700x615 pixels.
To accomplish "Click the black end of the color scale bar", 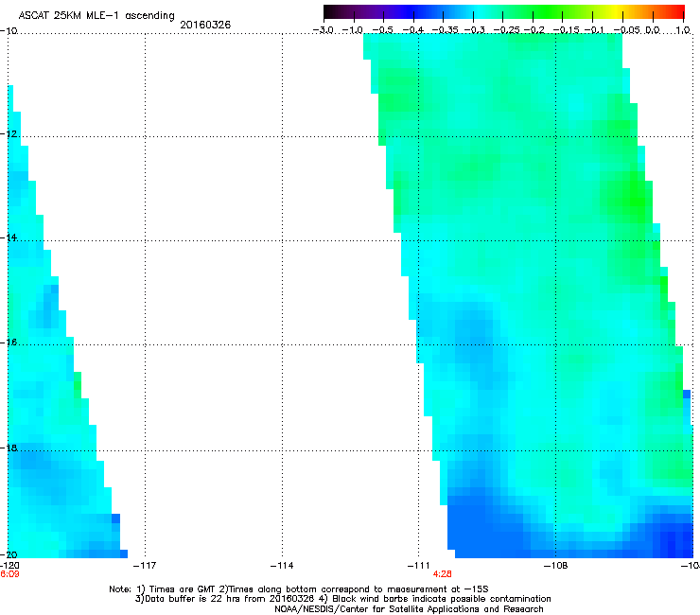I will 328,12.
